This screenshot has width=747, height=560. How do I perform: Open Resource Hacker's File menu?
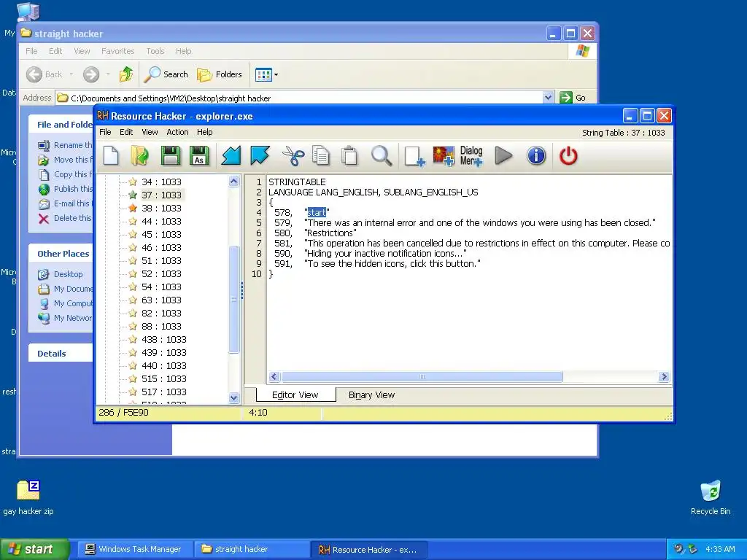point(105,132)
